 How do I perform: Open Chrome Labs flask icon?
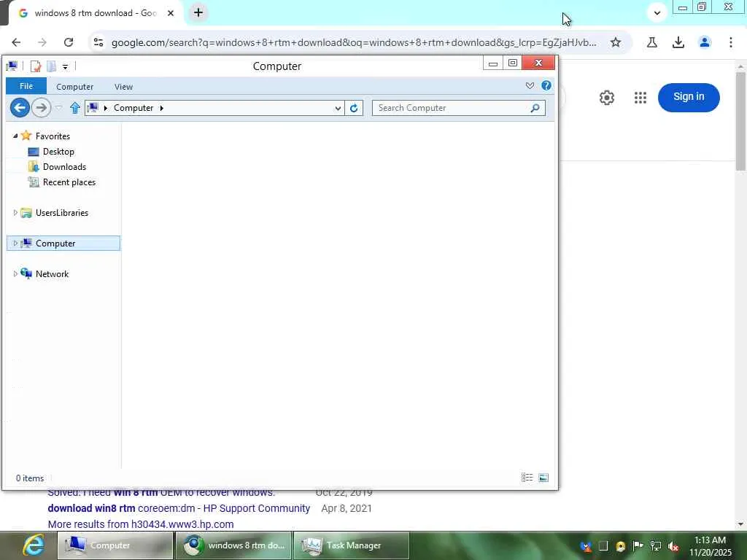[652, 42]
